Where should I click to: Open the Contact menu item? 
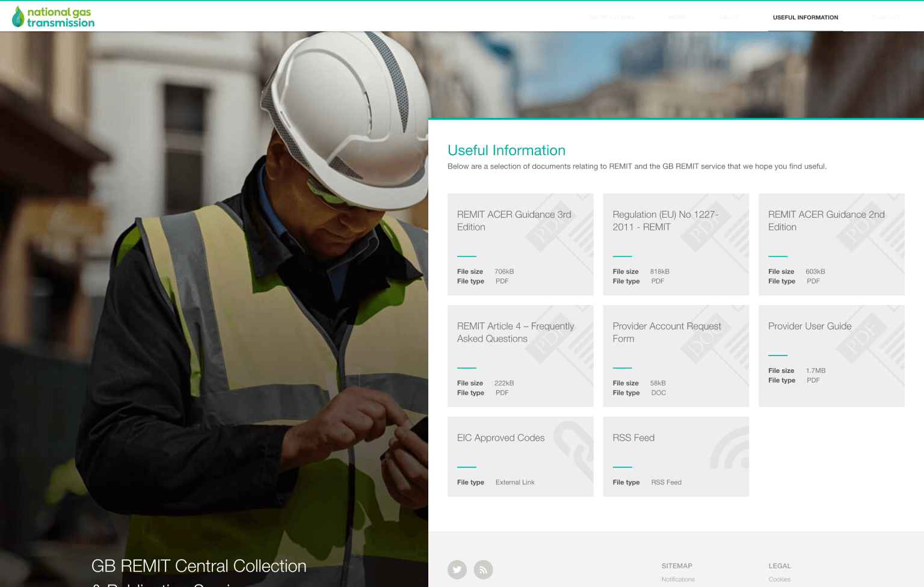point(885,17)
